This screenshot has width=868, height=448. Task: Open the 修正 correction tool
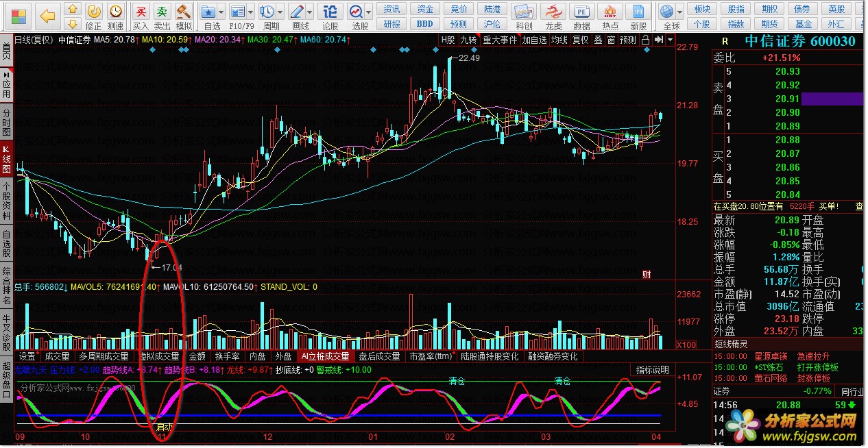coord(94,16)
